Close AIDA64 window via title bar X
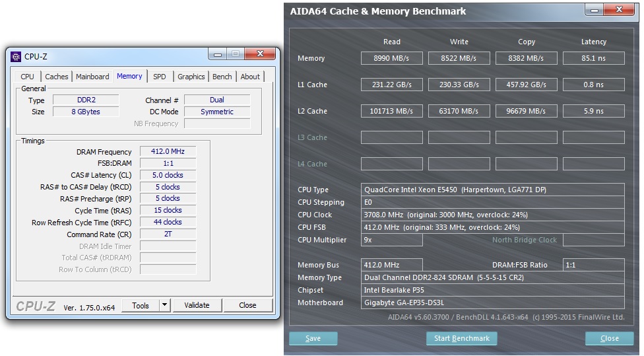644x356 pixels. [620, 10]
